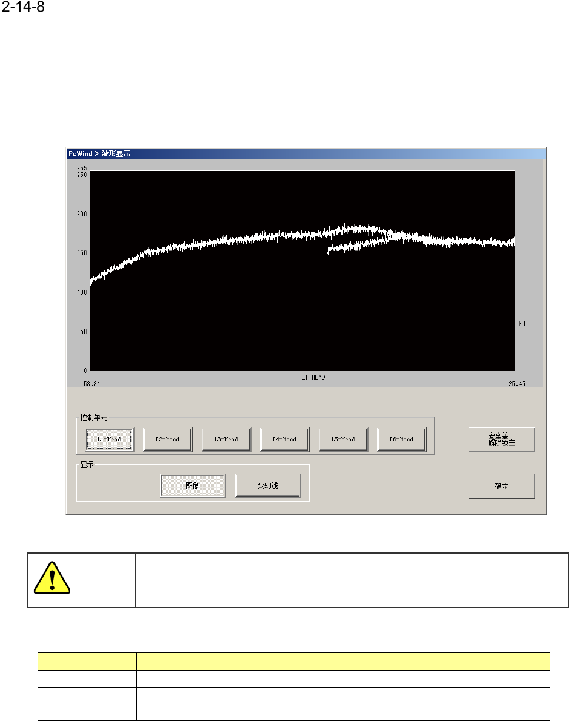Select the L2-Head control unit button
Screen dimensions: 588x721
pyautogui.click(x=167, y=440)
